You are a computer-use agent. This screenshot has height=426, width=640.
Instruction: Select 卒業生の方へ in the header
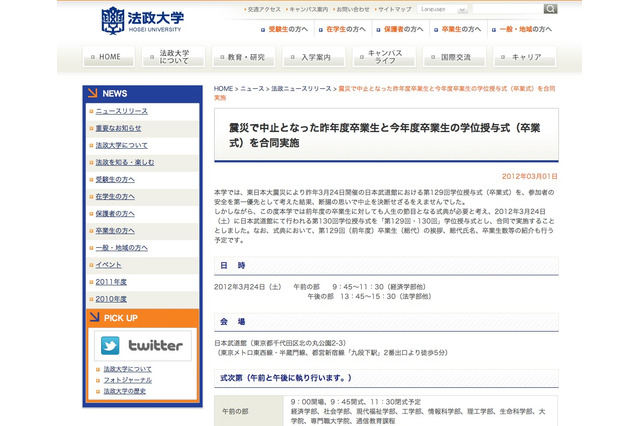point(461,29)
